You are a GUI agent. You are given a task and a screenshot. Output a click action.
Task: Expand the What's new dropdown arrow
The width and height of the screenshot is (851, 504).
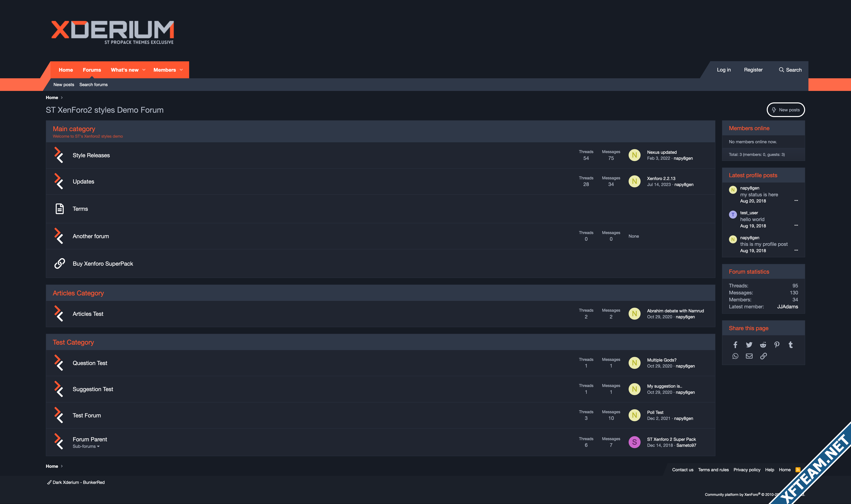coord(144,70)
